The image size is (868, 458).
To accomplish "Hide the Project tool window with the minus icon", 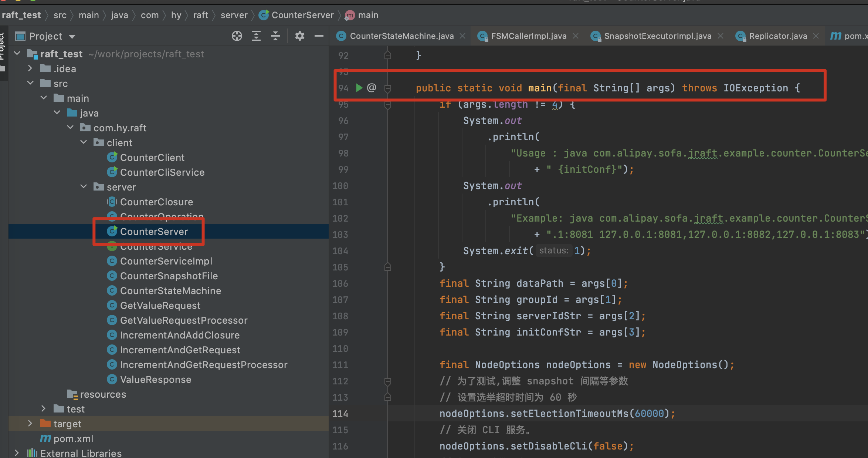I will pos(319,36).
